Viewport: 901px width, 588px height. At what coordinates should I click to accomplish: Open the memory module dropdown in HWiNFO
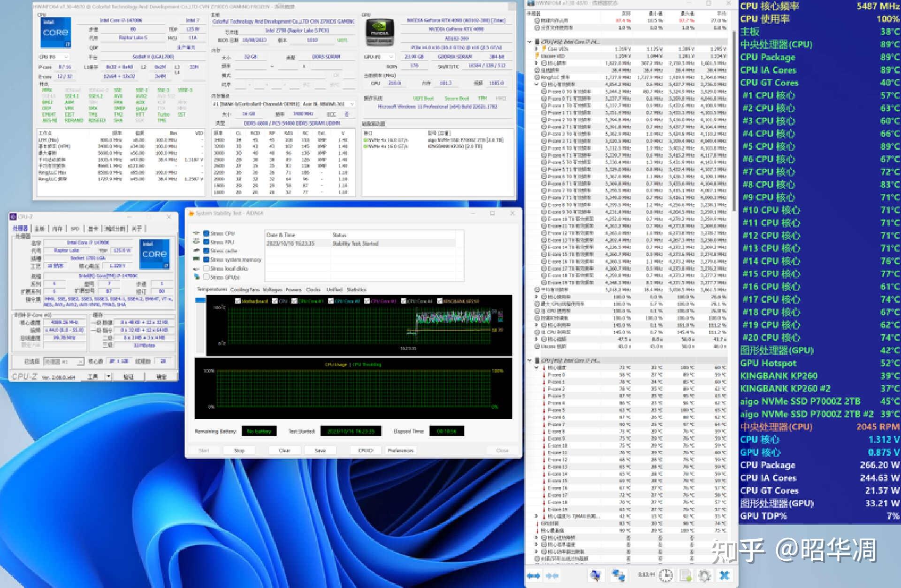[x=351, y=104]
